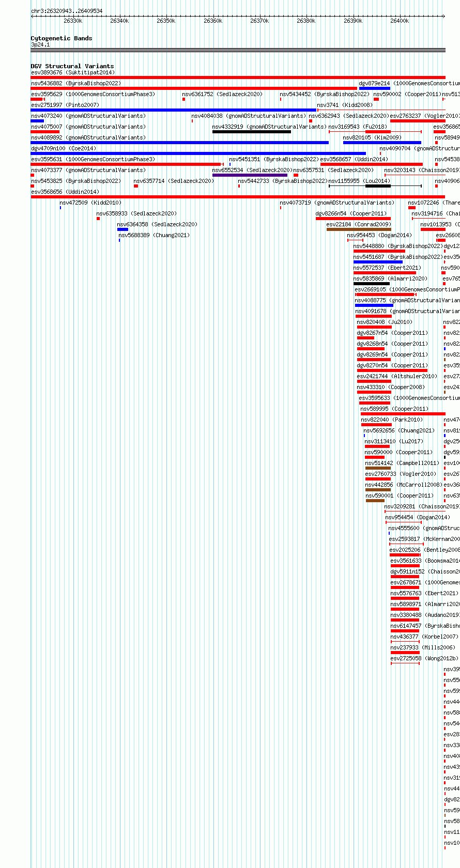
Task: Open nsv6361752 (Sedlazeck2020) variant
Action: [x=222, y=95]
